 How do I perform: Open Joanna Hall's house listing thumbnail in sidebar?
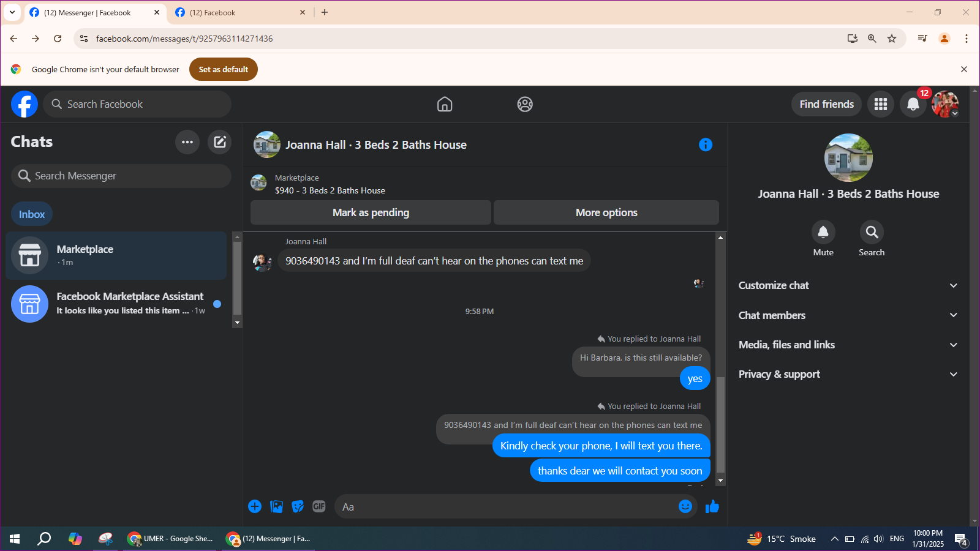(x=848, y=157)
